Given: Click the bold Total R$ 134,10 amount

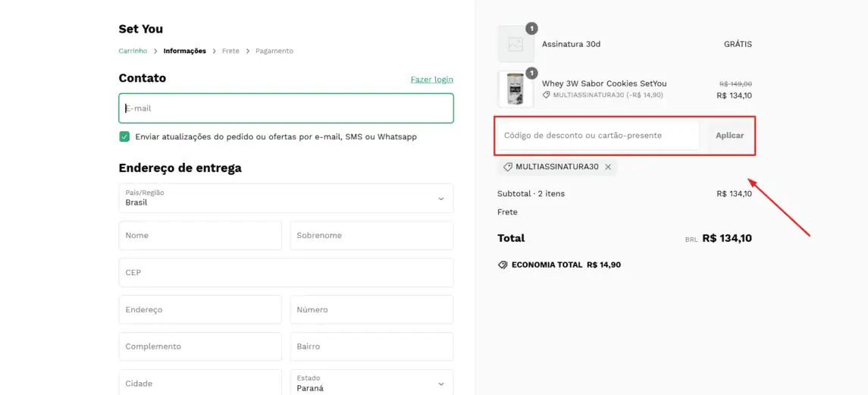Looking at the screenshot, I should click(728, 239).
